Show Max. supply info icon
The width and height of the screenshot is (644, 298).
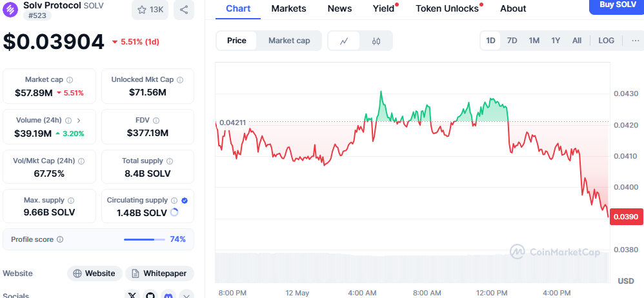pos(70,201)
